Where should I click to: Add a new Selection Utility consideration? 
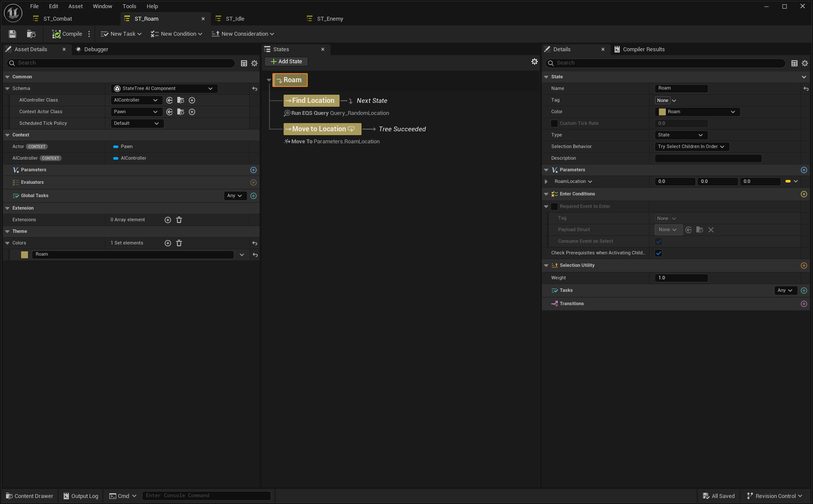804,266
